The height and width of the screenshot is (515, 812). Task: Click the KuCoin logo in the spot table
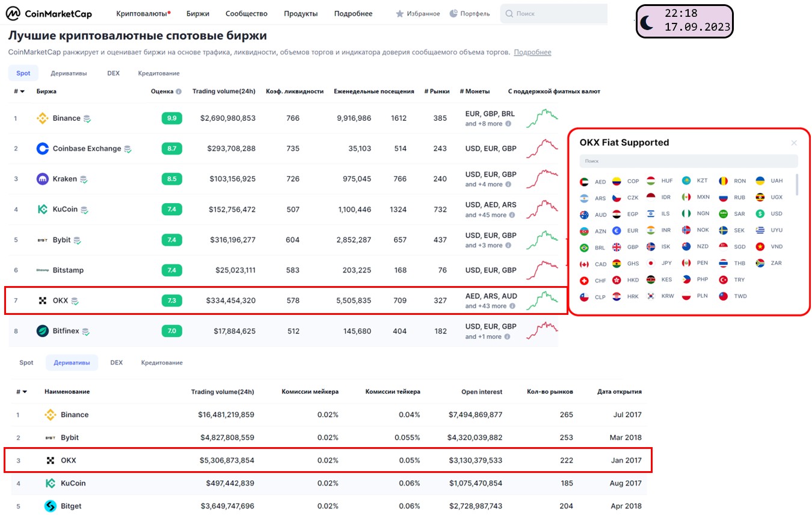coord(42,209)
